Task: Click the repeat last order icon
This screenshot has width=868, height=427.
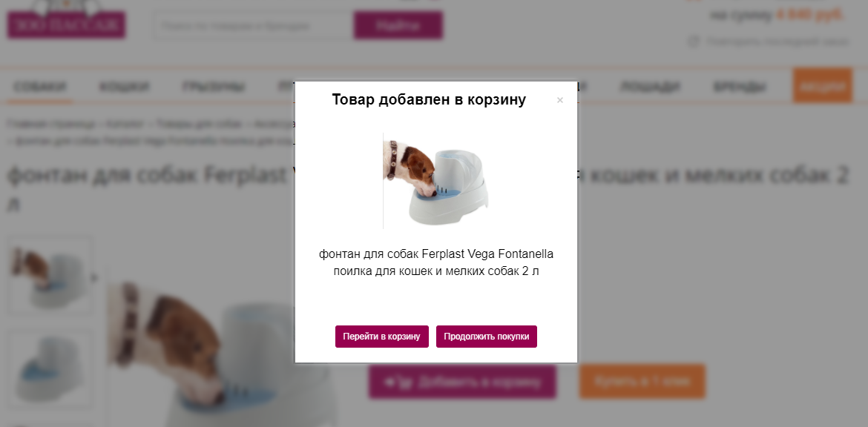Action: [694, 42]
